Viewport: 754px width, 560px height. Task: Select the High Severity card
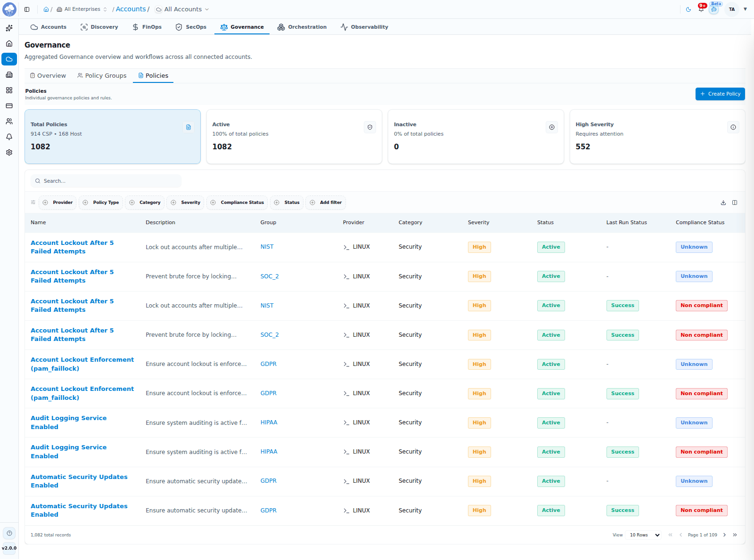pyautogui.click(x=657, y=137)
